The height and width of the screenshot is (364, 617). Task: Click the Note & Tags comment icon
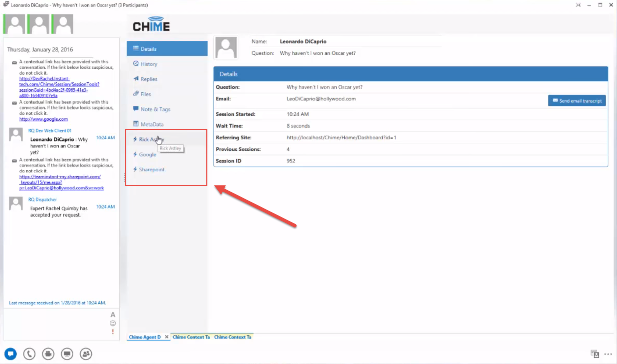point(136,109)
